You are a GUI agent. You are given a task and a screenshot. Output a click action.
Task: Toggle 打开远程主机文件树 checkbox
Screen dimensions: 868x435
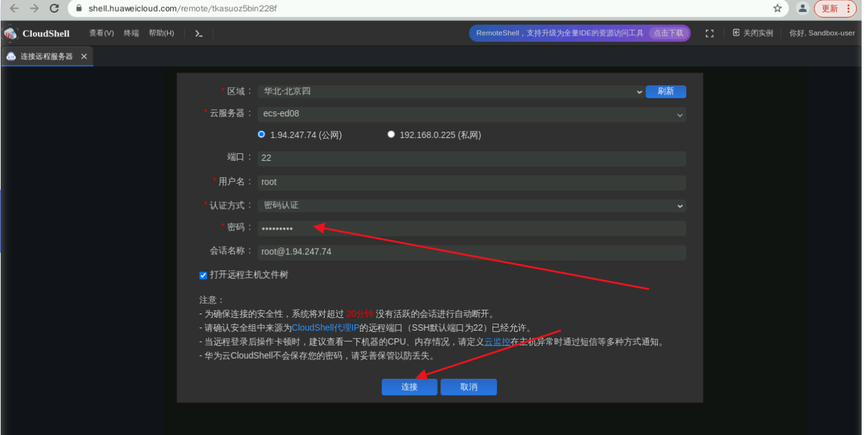pyautogui.click(x=203, y=275)
